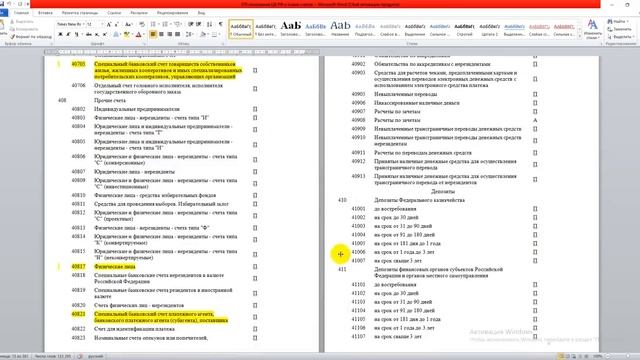Click the Копировать (Copy) button
Viewport: 640px width, 360px height.
point(24,29)
